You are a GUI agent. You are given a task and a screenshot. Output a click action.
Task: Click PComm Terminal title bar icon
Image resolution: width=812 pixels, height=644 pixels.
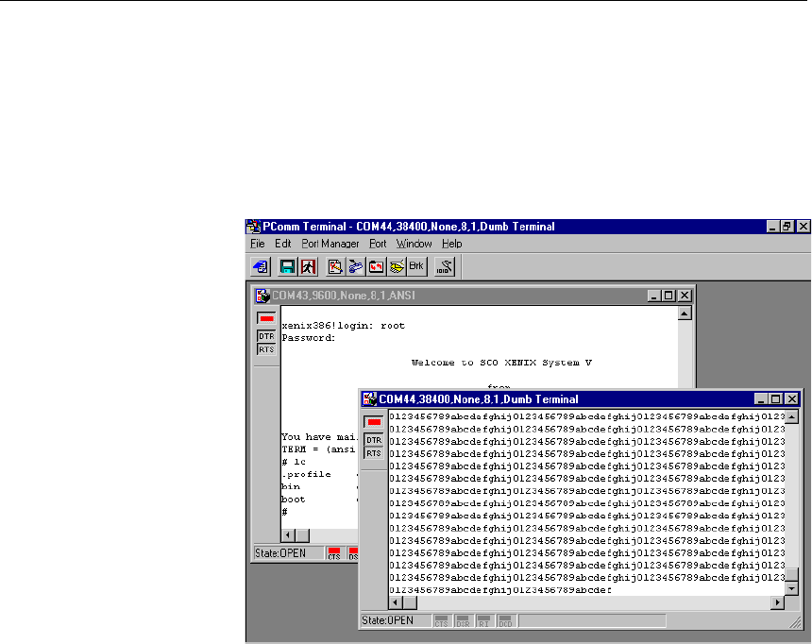point(253,227)
